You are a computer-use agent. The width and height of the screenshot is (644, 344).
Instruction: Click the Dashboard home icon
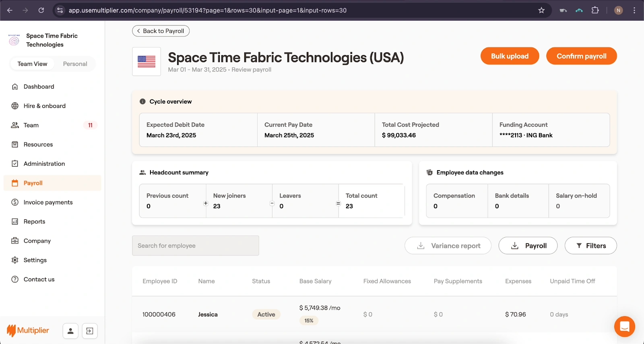click(x=15, y=87)
